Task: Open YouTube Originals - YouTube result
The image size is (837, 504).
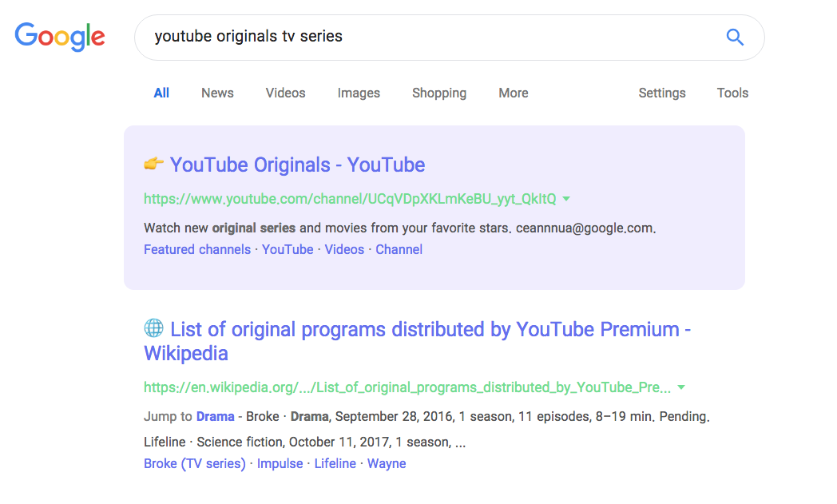Action: coord(297,165)
